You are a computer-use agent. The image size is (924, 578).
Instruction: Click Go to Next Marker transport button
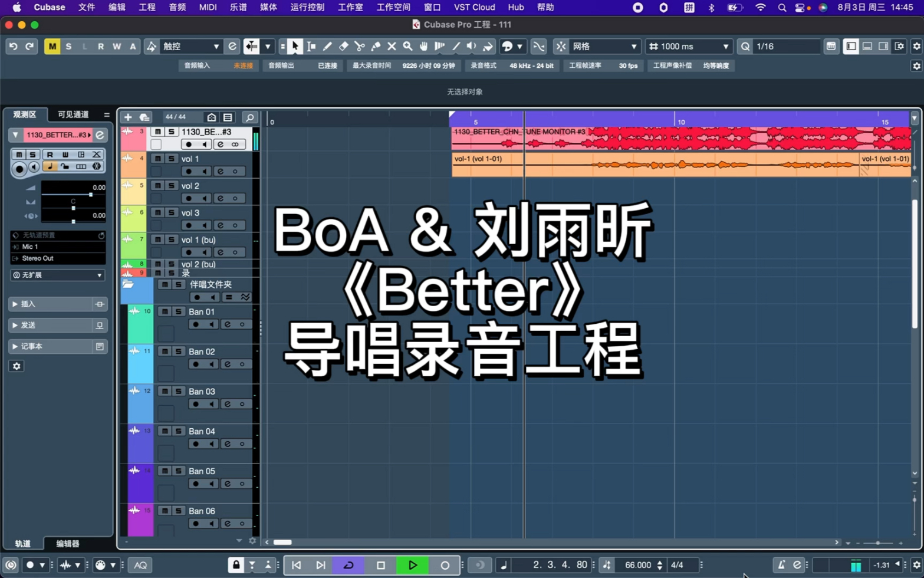click(320, 565)
